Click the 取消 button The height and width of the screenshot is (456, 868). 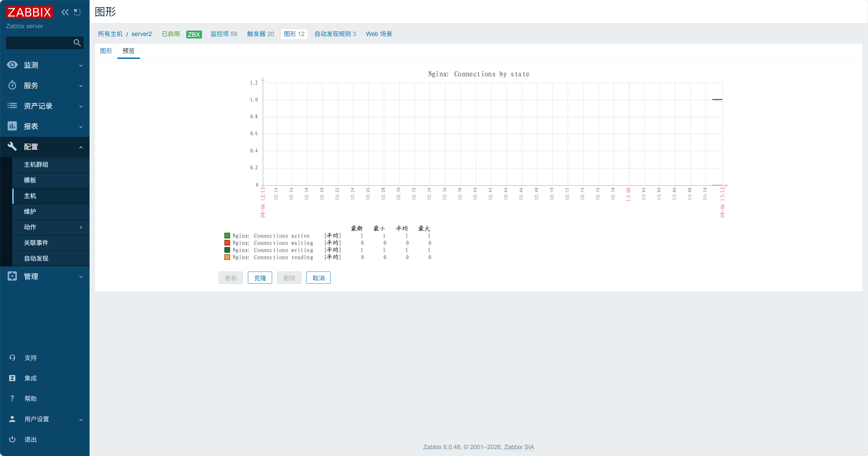318,278
